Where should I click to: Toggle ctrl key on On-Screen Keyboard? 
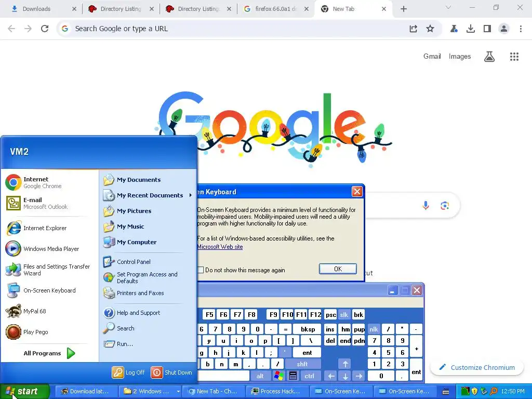point(309,376)
